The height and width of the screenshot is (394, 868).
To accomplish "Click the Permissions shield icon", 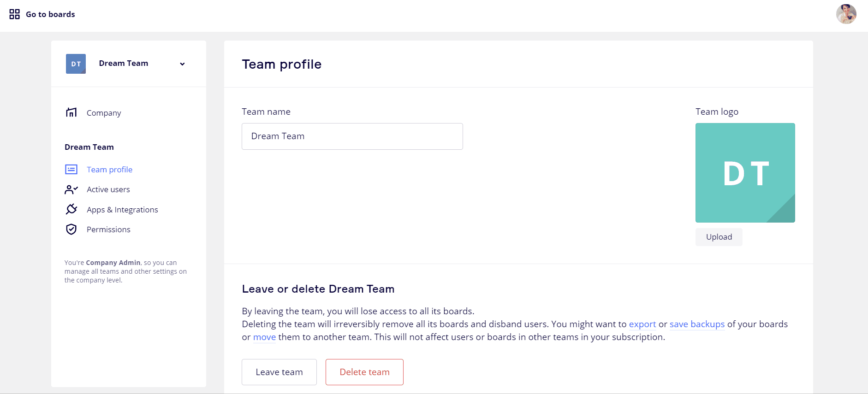I will [x=71, y=229].
